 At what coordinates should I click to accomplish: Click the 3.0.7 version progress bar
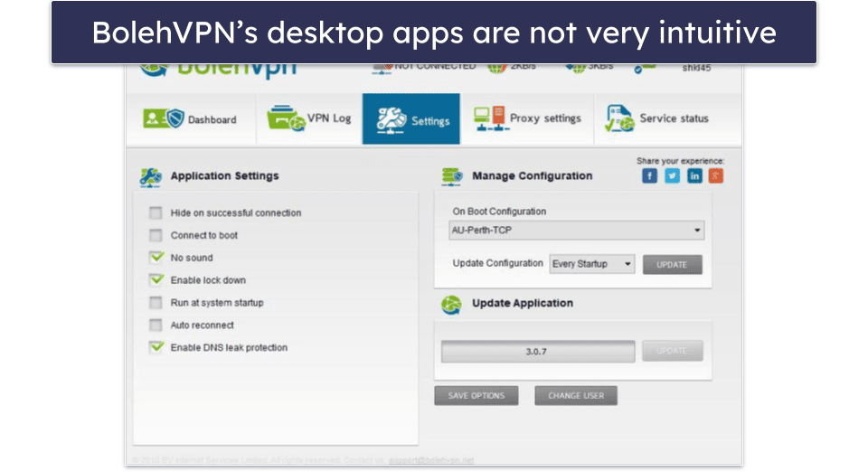537,352
